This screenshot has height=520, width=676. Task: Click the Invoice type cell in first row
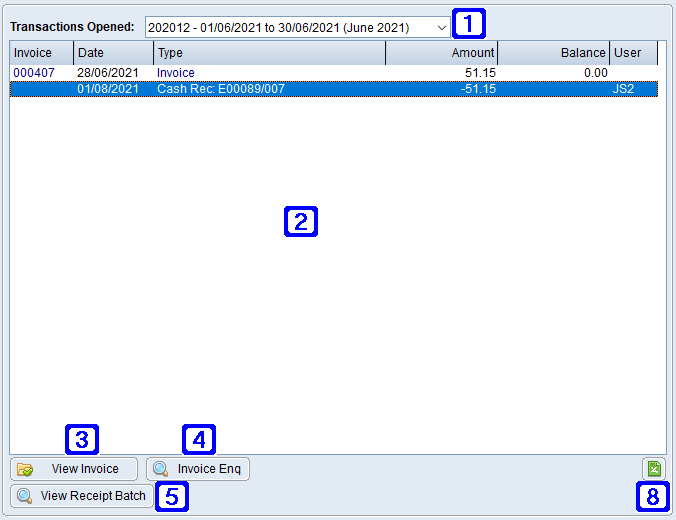pos(176,73)
